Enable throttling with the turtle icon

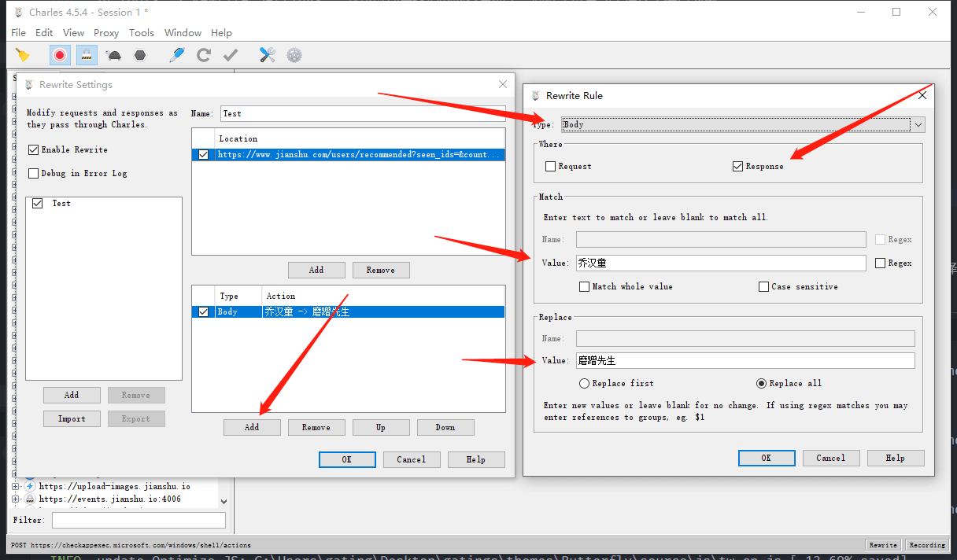point(114,55)
